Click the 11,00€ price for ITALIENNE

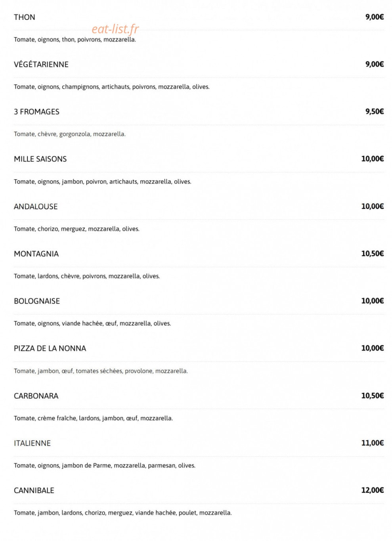[373, 443]
